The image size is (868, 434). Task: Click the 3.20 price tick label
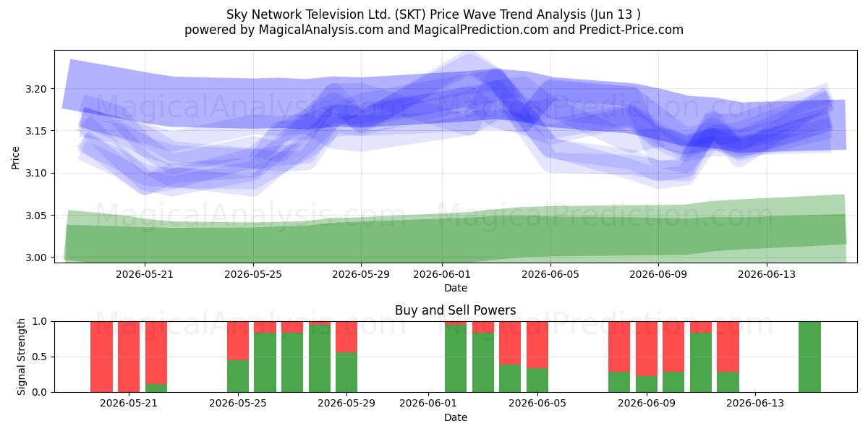click(38, 89)
